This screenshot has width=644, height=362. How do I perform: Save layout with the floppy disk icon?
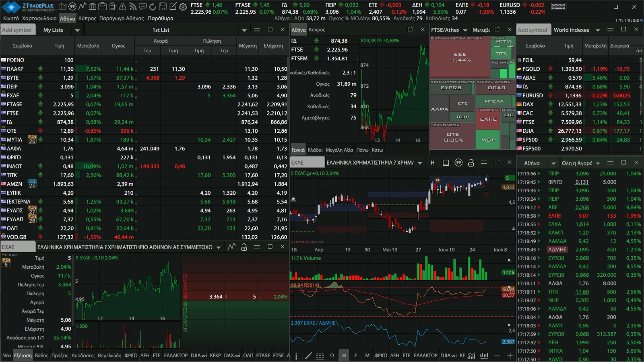(163, 6)
